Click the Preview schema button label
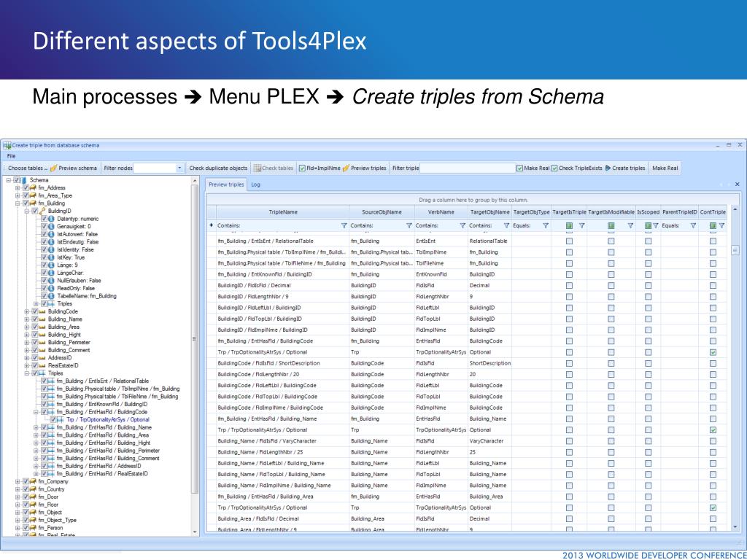Image resolution: width=747 pixels, height=560 pixels. [x=77, y=168]
